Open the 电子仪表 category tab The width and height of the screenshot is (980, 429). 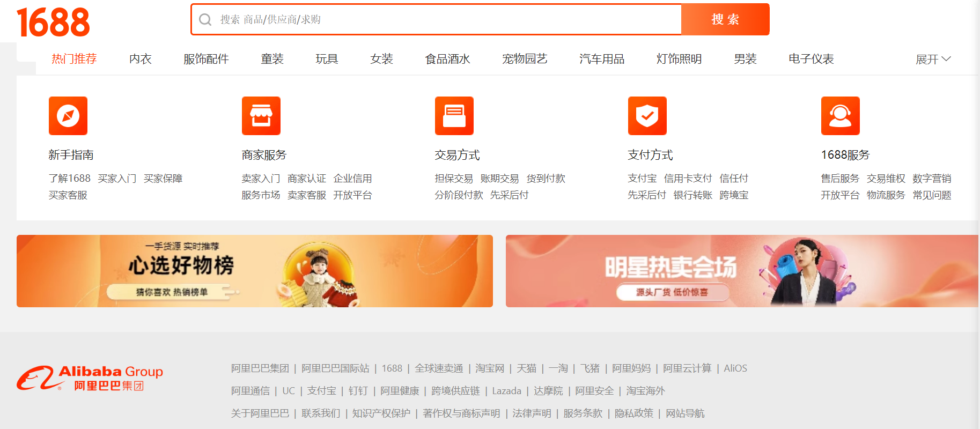coord(811,59)
